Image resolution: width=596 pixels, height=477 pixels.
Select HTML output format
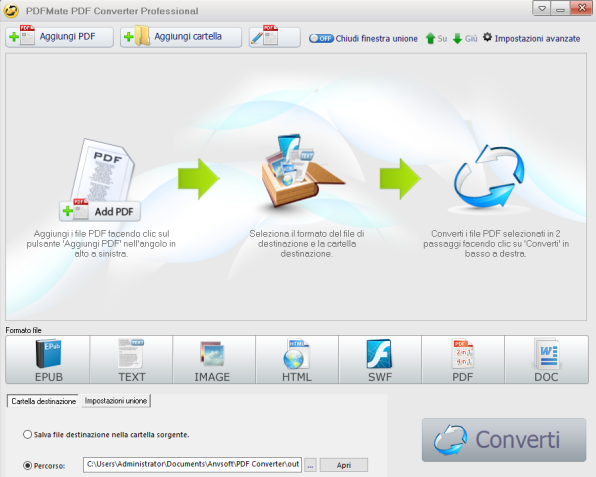297,360
